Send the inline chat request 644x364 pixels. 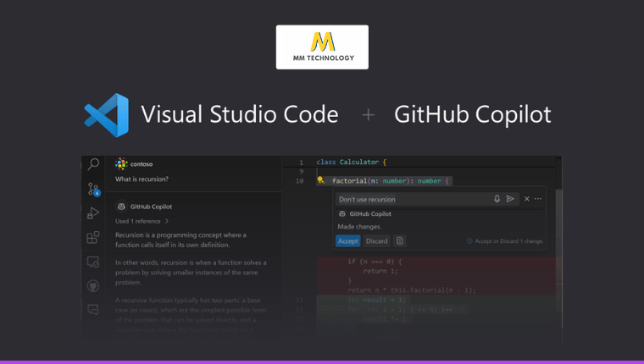(510, 199)
